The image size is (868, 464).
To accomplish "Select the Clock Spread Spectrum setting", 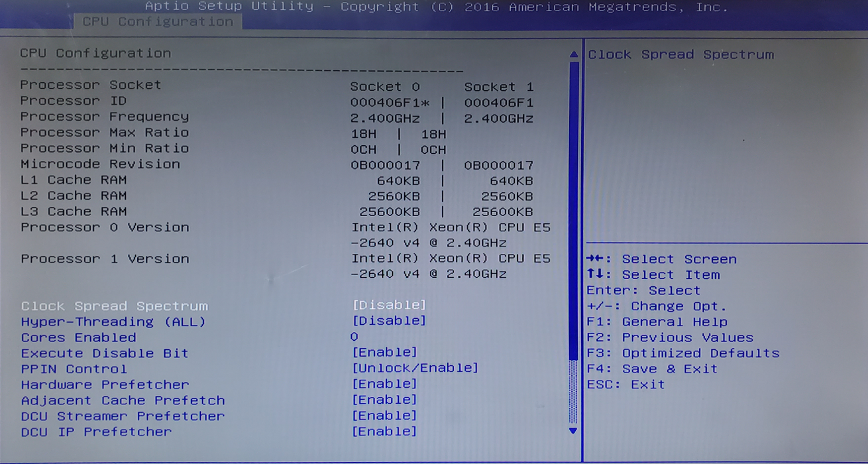I will tap(115, 306).
